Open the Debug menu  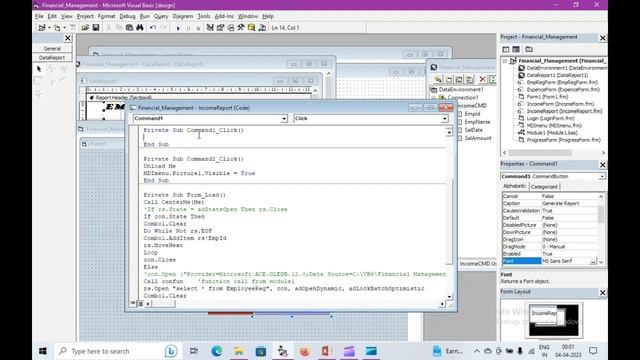(x=127, y=16)
